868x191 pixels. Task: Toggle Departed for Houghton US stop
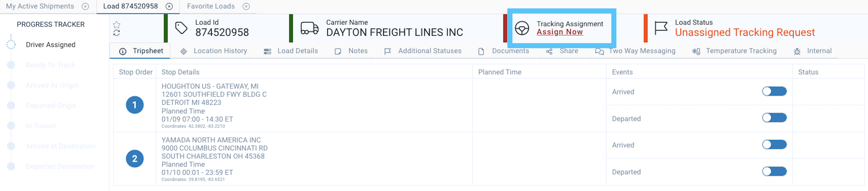[x=774, y=118]
